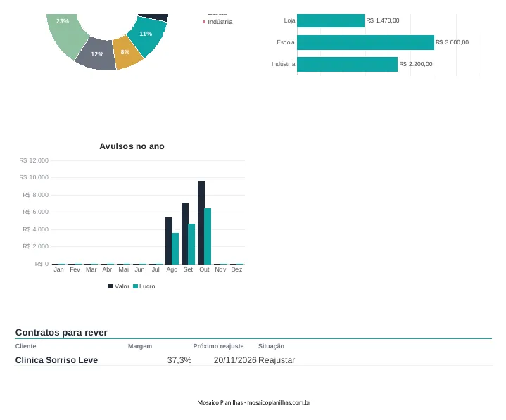Click the Reajustar status cell
506x420 pixels.
pos(277,360)
